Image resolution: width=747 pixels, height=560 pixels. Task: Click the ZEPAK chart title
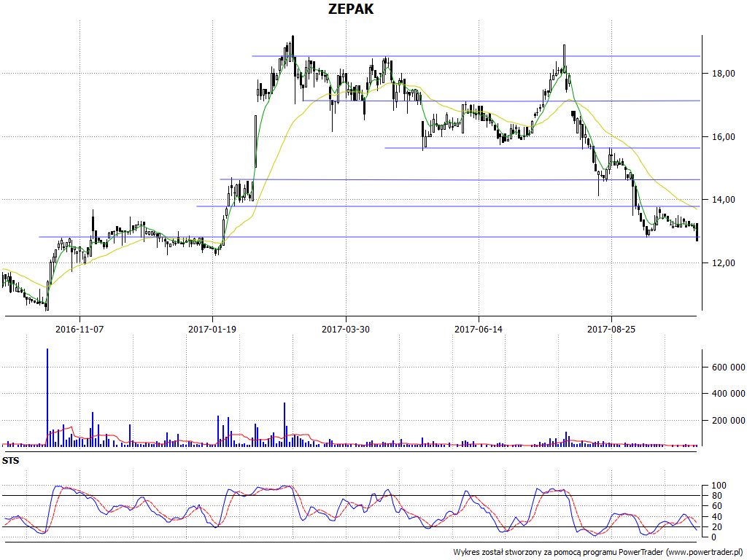[351, 9]
